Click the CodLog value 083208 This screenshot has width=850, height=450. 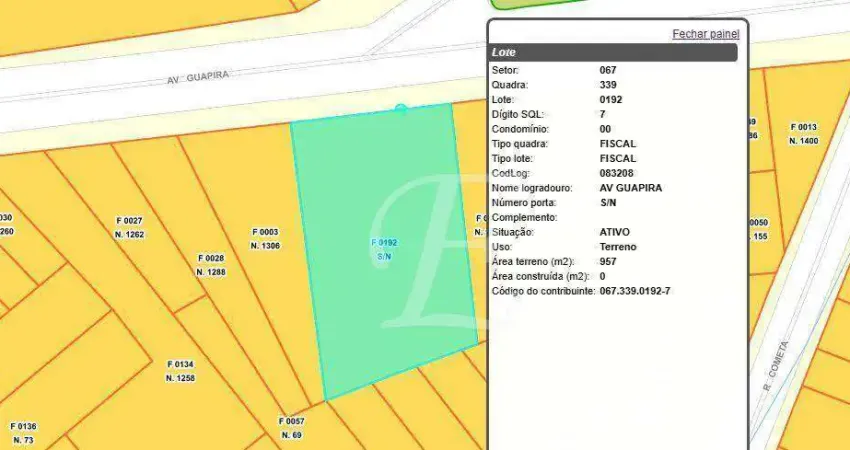tap(616, 173)
